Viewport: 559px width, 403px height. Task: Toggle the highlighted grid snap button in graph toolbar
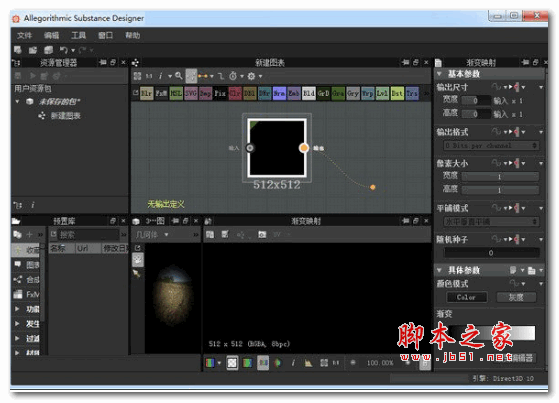191,76
